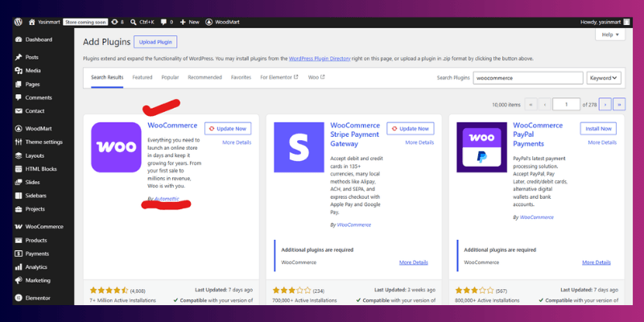Open More Details under Stripe Update Now button
Screen dimensions: 644x322
point(419,142)
